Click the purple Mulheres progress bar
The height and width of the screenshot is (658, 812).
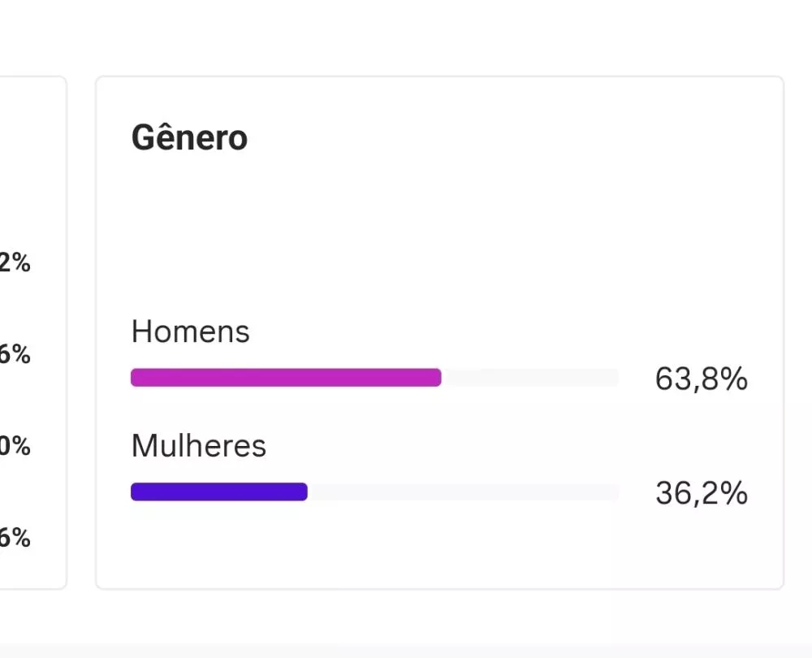tap(218, 492)
